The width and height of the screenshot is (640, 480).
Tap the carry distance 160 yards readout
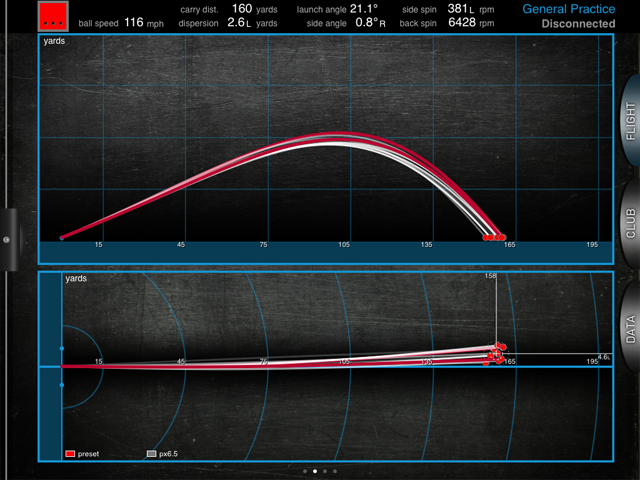pos(231,8)
